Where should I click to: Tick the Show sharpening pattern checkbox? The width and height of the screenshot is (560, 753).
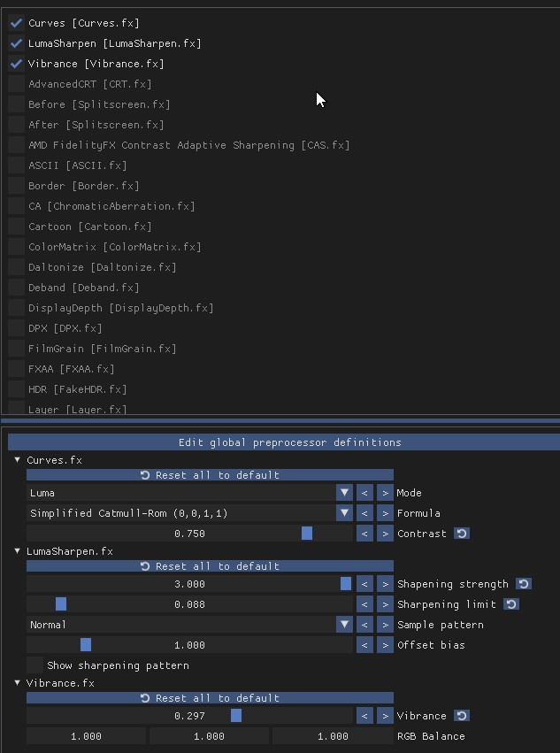pyautogui.click(x=35, y=665)
